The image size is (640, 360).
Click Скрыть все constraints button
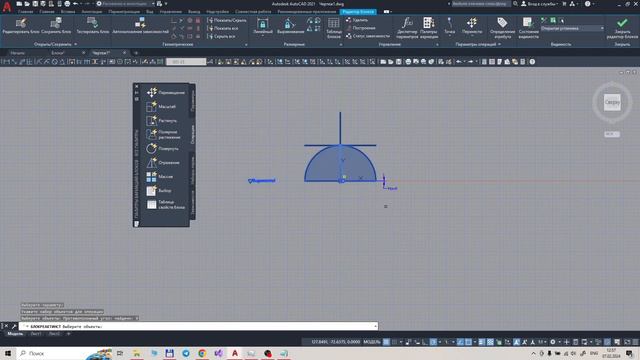[221, 36]
